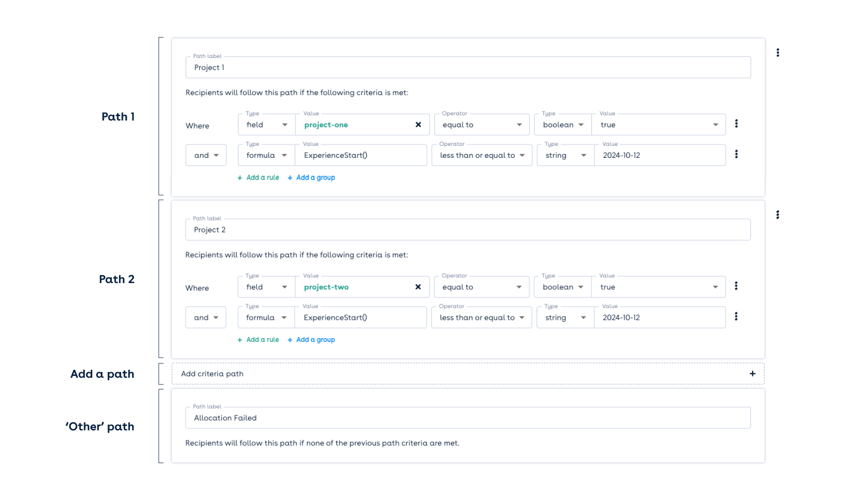Image resolution: width=854 pixels, height=504 pixels.
Task: Open Path 2 card options menu
Action: [778, 215]
